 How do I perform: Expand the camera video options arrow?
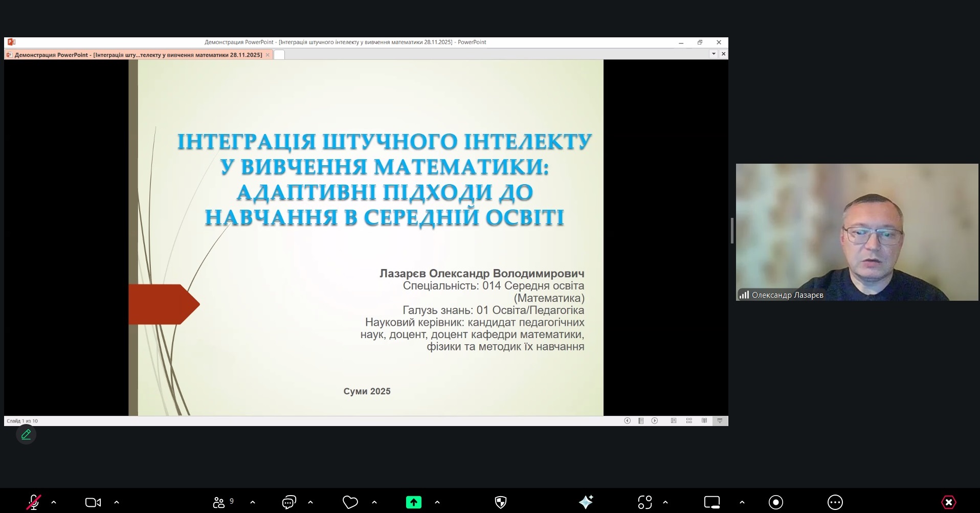[117, 502]
